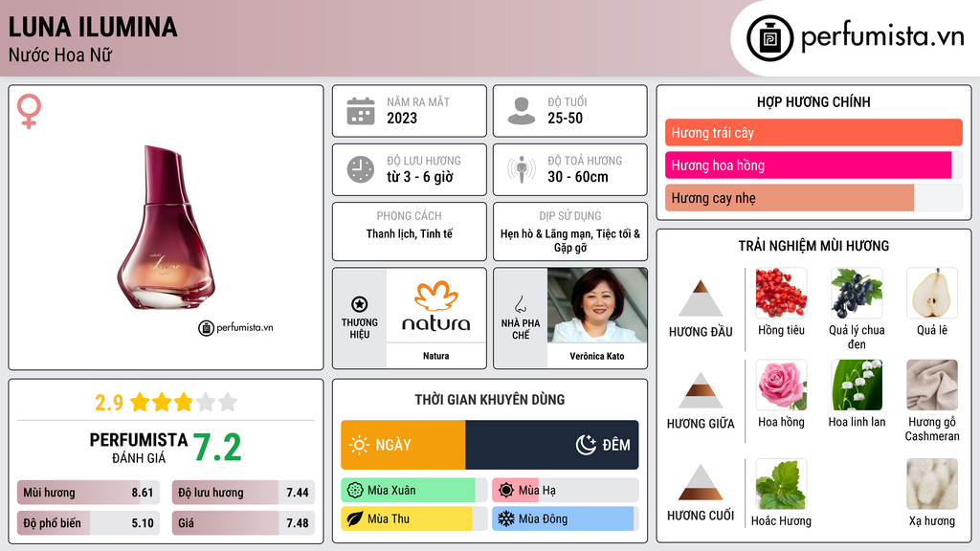Click the Hương đầu pyramid icon
The image size is (980, 551).
[701, 298]
